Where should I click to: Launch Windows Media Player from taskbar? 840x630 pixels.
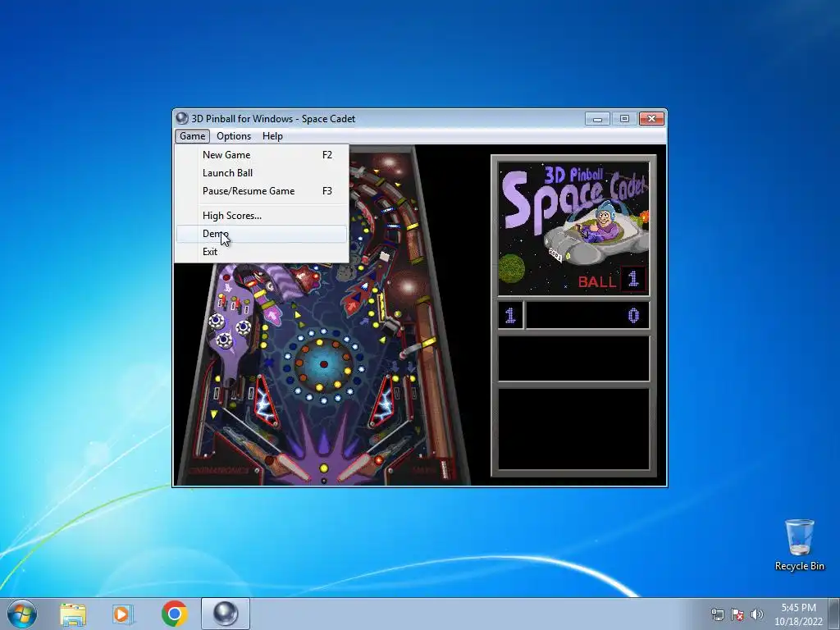123,614
